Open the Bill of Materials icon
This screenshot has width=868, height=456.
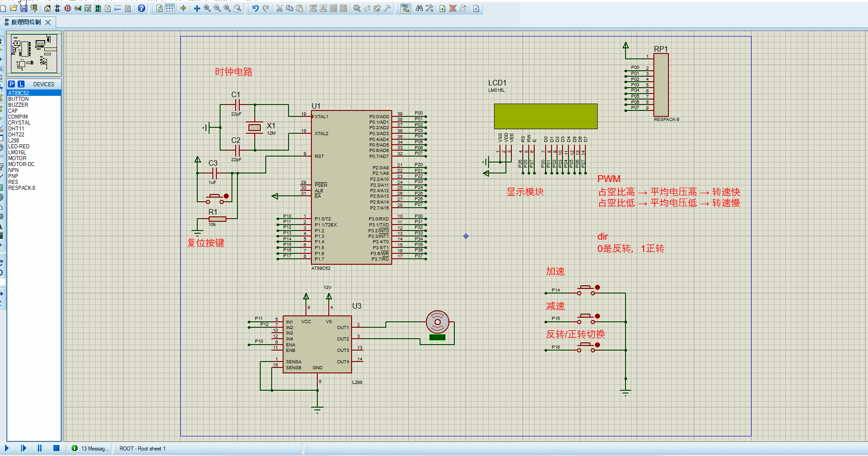(x=108, y=8)
